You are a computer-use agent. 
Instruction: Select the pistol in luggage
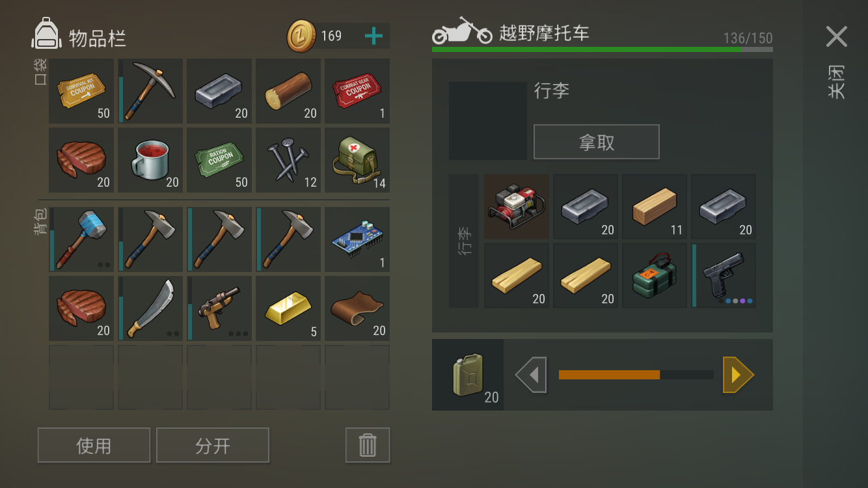[724, 275]
